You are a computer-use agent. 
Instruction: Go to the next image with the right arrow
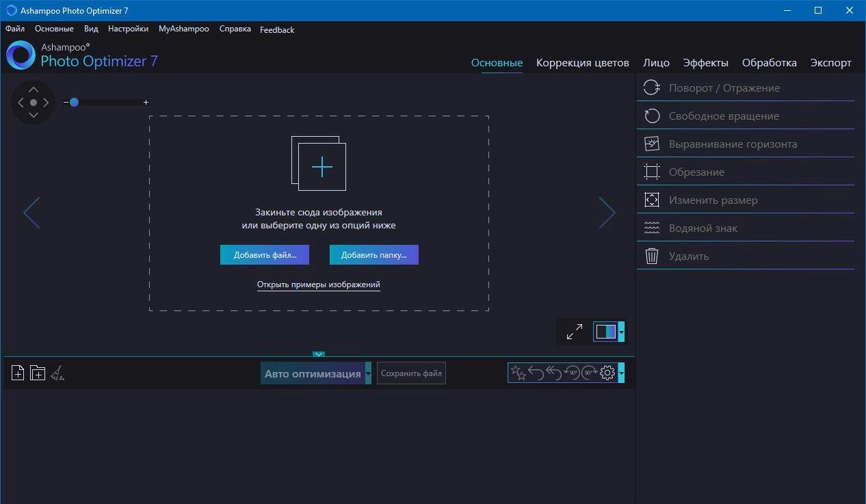(607, 213)
